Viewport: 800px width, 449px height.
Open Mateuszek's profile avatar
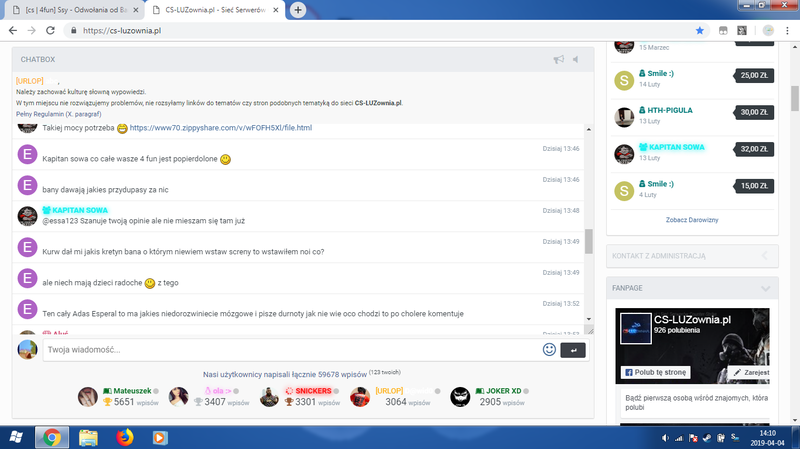[88, 397]
